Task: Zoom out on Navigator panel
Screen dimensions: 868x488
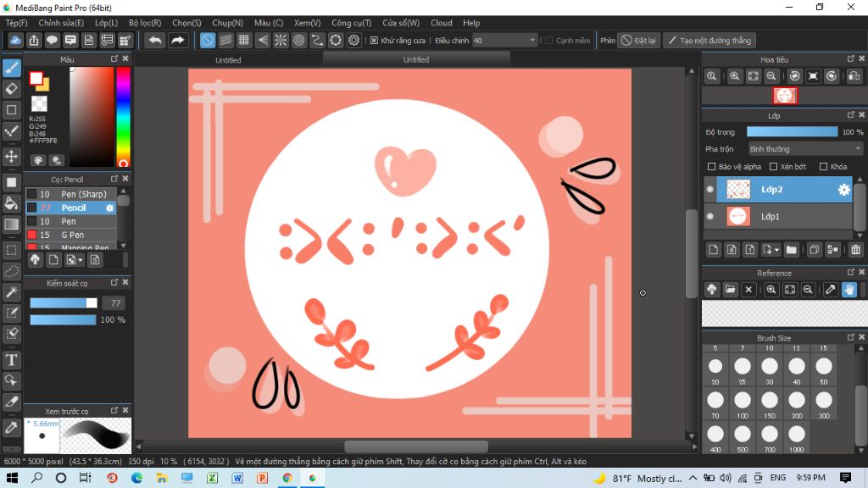Action: click(771, 76)
